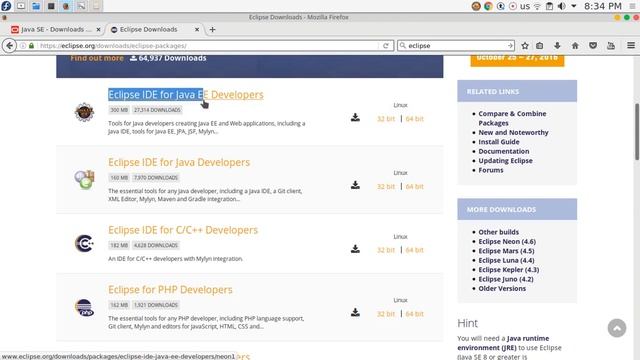Open the Older Versions link

click(502, 289)
